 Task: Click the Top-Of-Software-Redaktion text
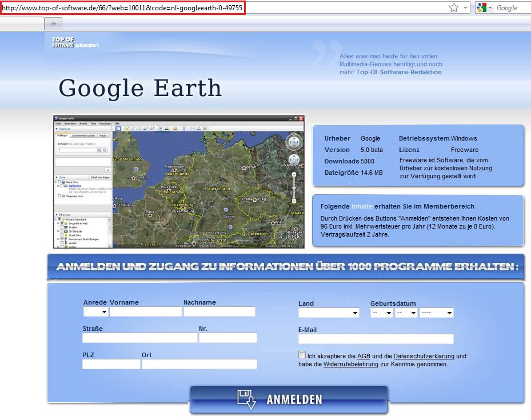click(399, 72)
